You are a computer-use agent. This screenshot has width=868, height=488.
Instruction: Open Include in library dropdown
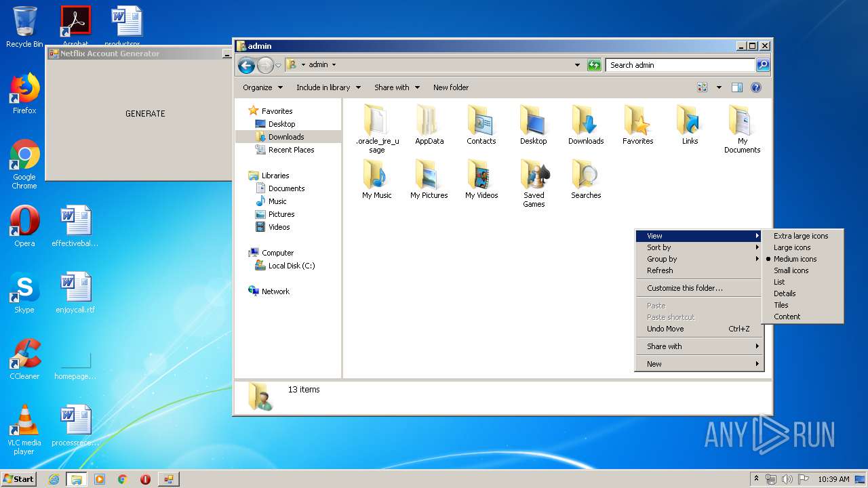(328, 87)
